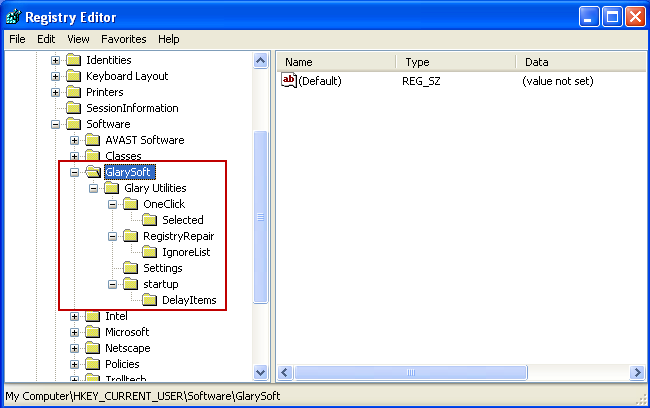This screenshot has height=408, width=650.
Task: Click the REG_SZ type cell
Action: tap(421, 81)
